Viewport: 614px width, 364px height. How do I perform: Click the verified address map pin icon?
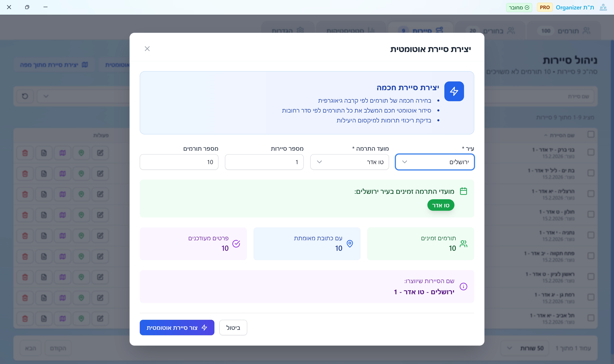click(350, 244)
